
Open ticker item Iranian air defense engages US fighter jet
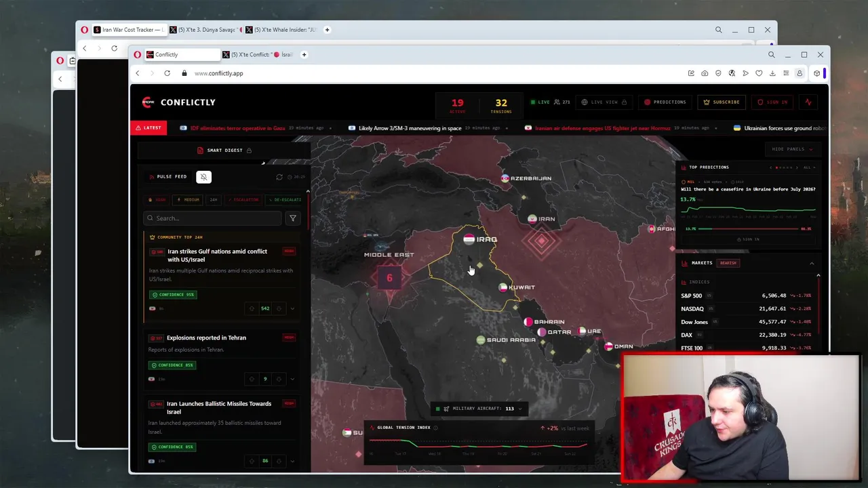point(602,128)
